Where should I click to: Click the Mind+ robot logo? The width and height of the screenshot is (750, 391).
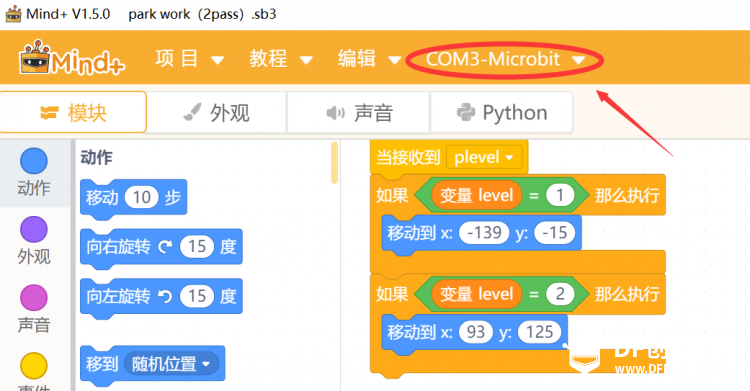pos(72,58)
